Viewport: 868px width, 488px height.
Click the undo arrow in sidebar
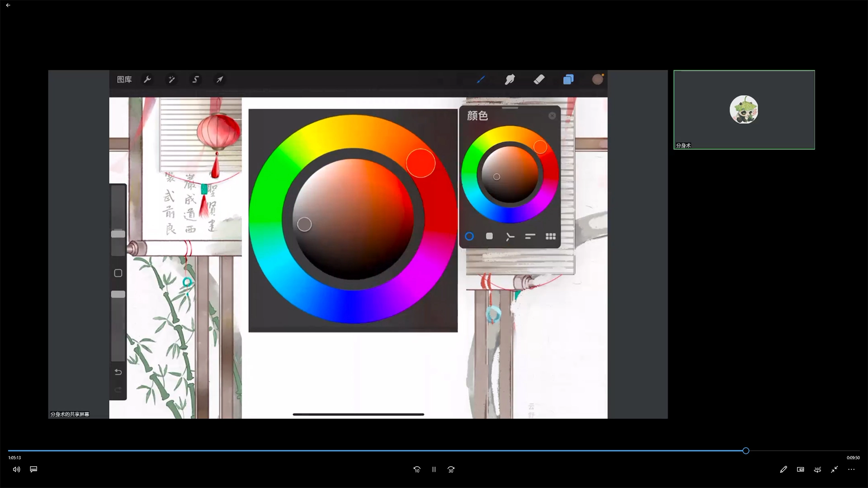point(118,372)
